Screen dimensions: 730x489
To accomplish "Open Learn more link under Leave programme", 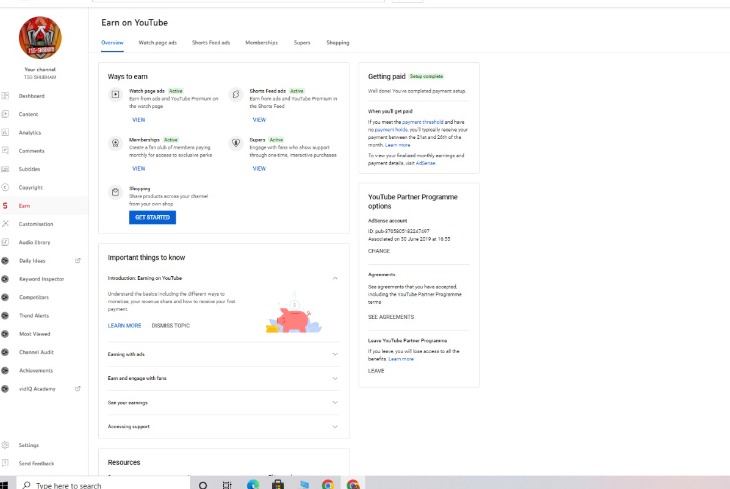I will tap(401, 359).
